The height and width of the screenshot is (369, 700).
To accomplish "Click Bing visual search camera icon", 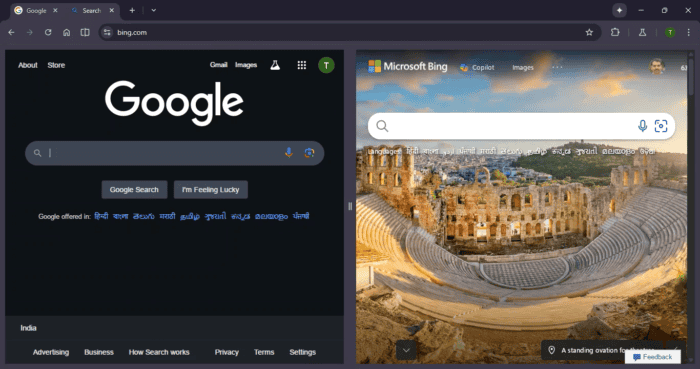I will [661, 126].
